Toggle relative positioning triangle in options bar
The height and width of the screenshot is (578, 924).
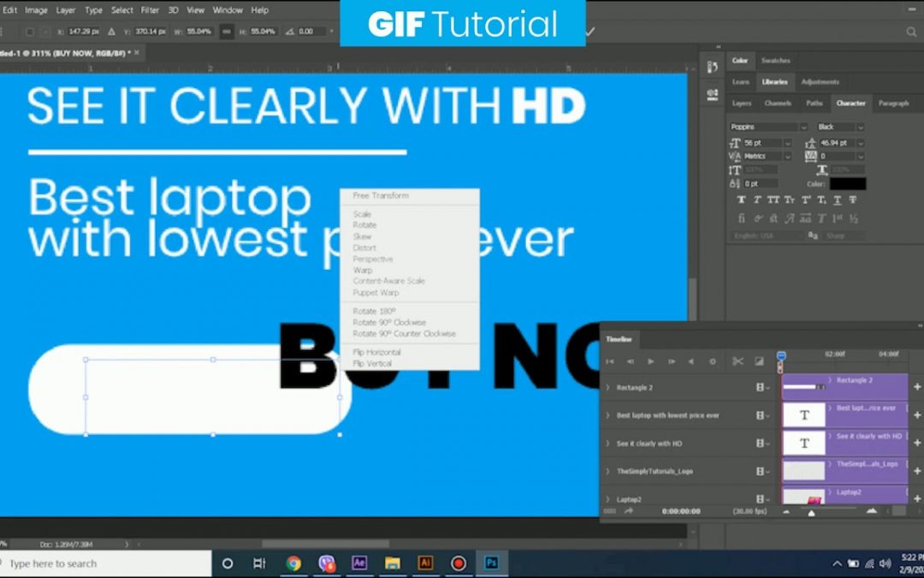(111, 32)
